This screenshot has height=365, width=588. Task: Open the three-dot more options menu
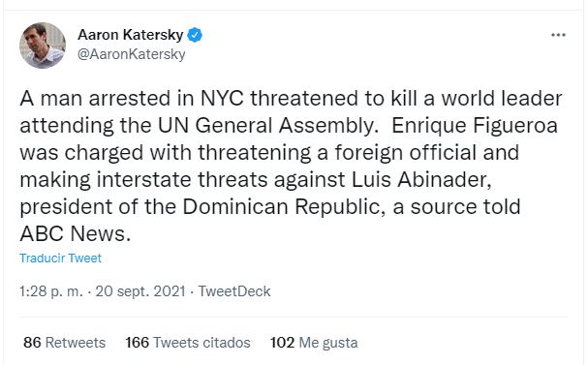point(558,35)
